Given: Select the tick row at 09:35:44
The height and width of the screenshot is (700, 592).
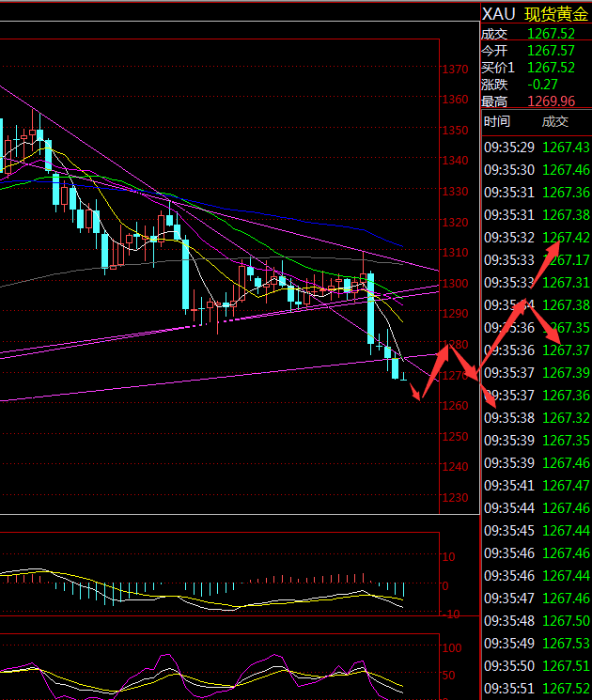Looking at the screenshot, I should point(537,508).
